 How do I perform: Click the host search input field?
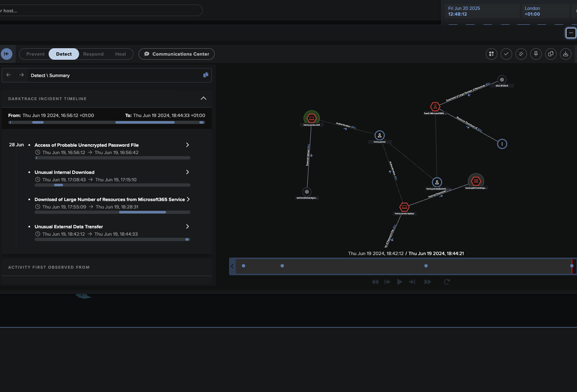point(99,11)
